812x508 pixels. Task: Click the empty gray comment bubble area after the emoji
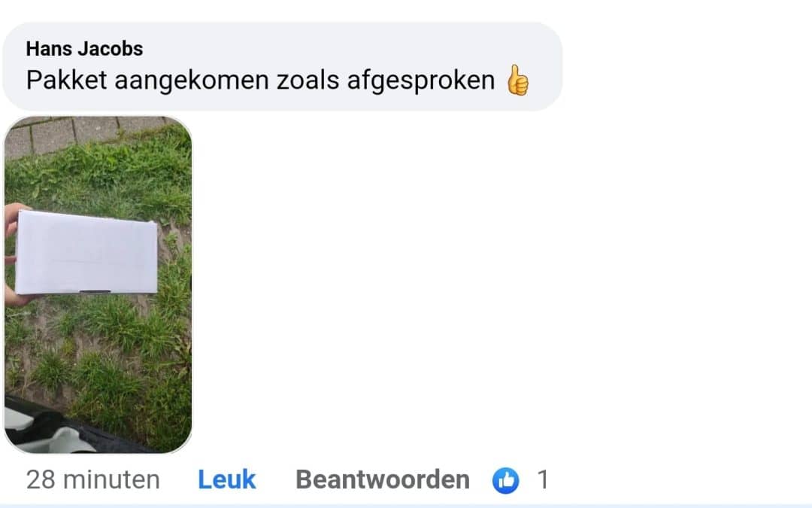point(545,81)
